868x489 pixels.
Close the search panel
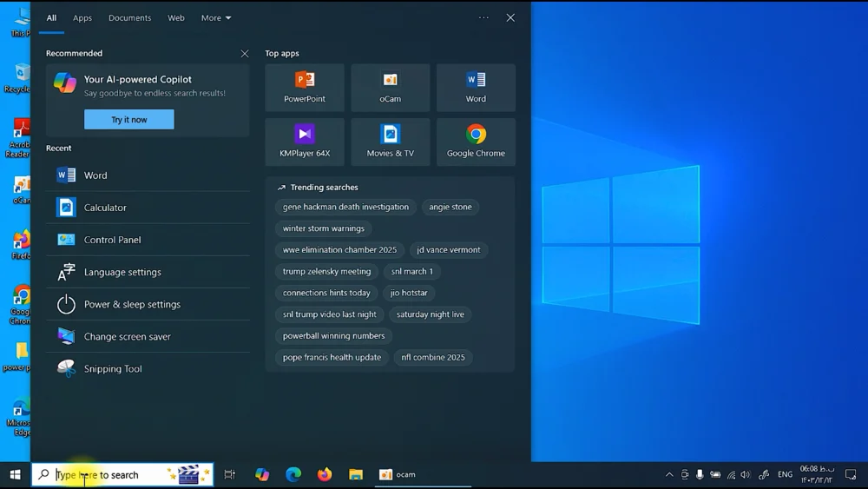[x=510, y=17]
